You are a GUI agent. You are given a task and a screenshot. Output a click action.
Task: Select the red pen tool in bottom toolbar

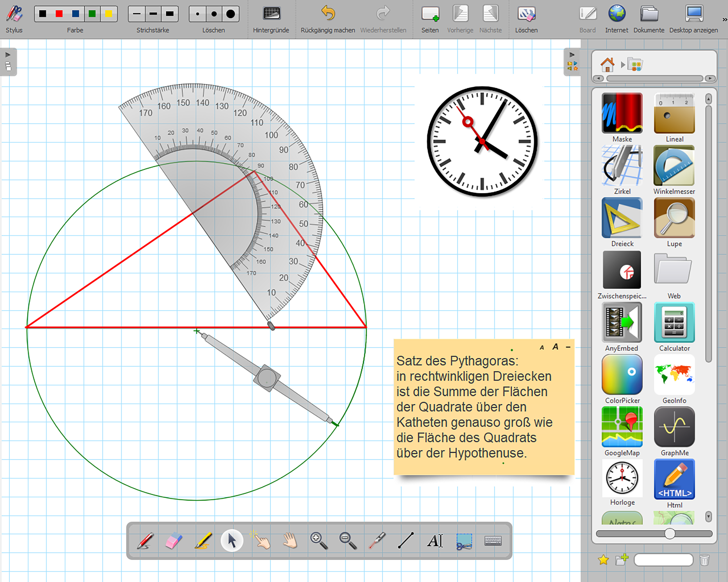(x=146, y=541)
